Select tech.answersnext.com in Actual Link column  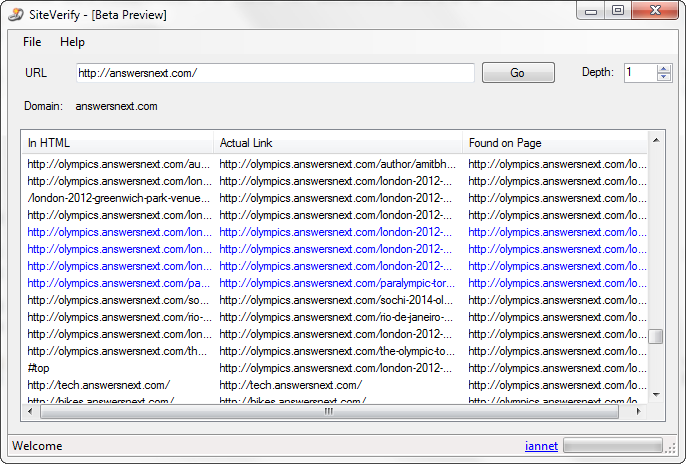tap(290, 385)
